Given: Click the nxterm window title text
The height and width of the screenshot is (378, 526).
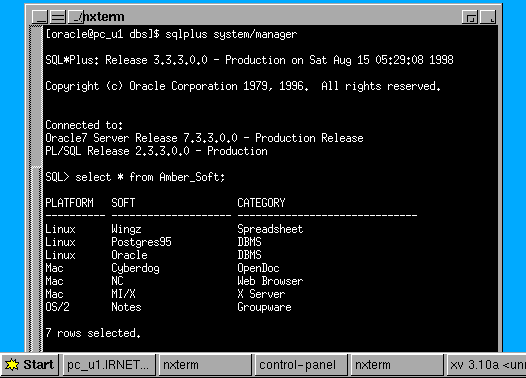Looking at the screenshot, I should (x=104, y=17).
